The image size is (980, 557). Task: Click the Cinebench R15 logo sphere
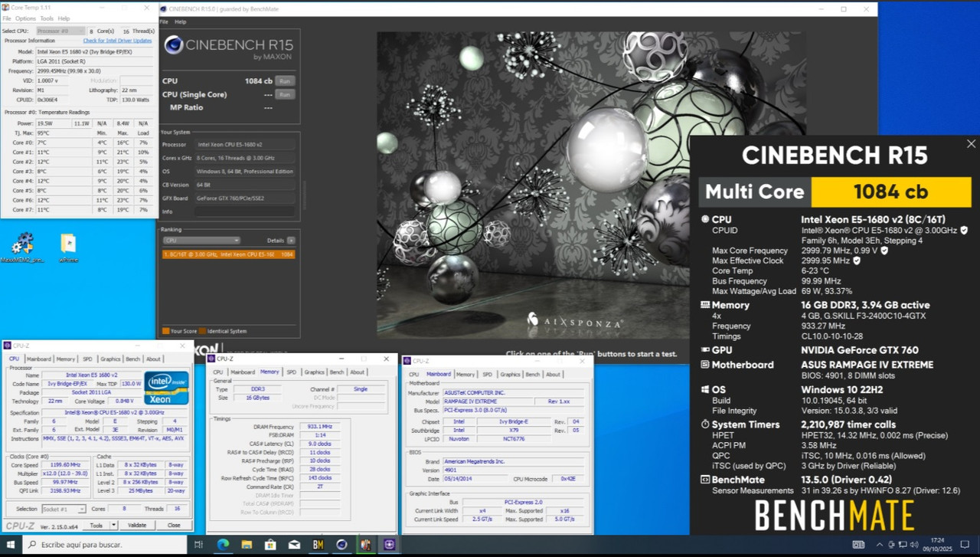(173, 44)
